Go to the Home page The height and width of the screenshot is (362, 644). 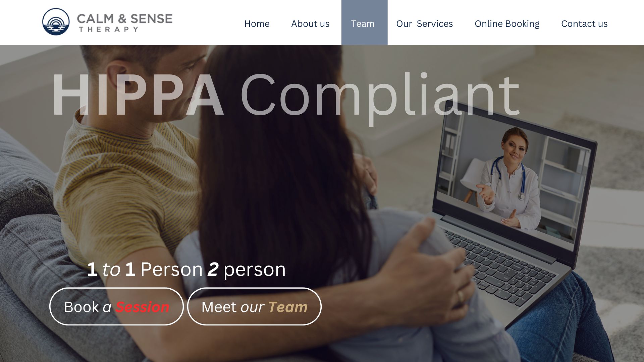(257, 24)
